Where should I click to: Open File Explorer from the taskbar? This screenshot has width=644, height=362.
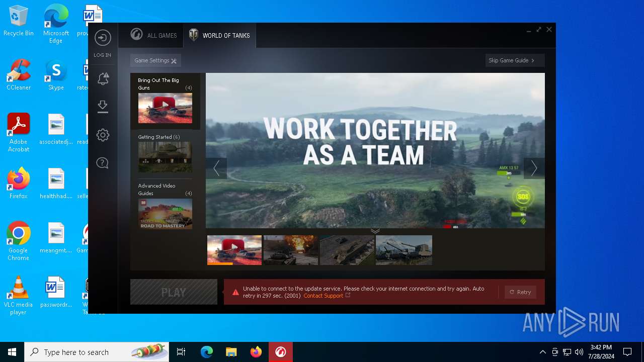pyautogui.click(x=231, y=352)
